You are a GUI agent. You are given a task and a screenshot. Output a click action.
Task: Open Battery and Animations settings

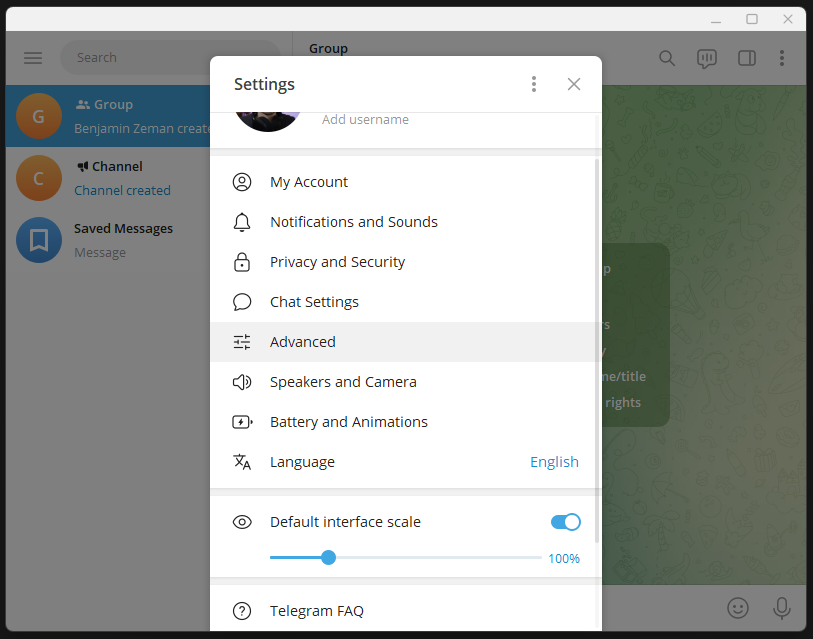click(x=348, y=422)
